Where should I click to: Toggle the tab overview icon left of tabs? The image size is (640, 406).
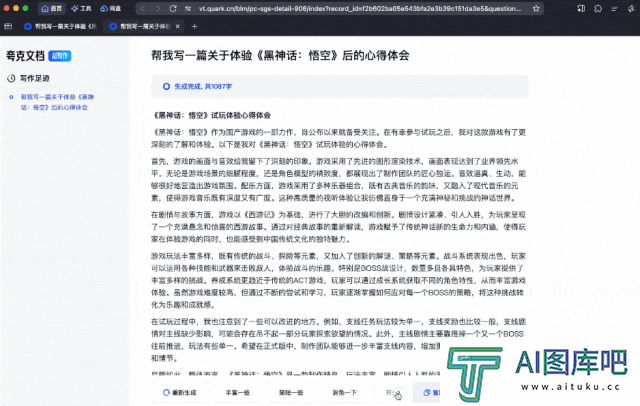tap(8, 26)
